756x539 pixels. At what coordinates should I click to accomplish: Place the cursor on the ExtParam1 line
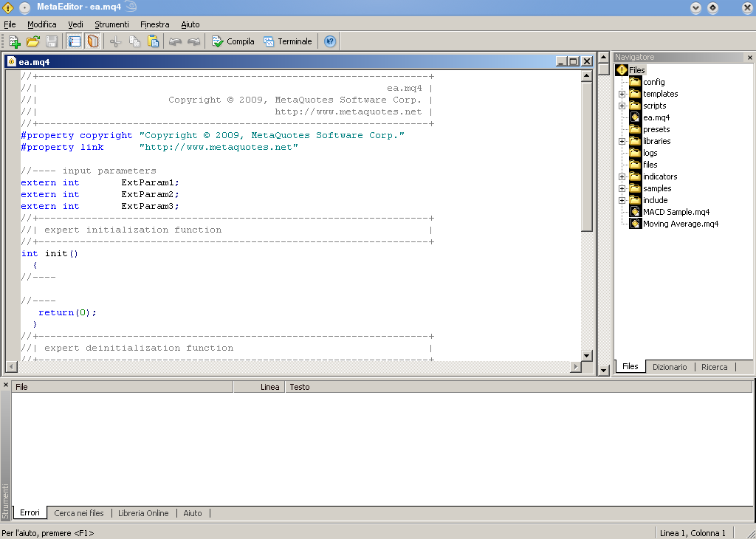point(100,182)
